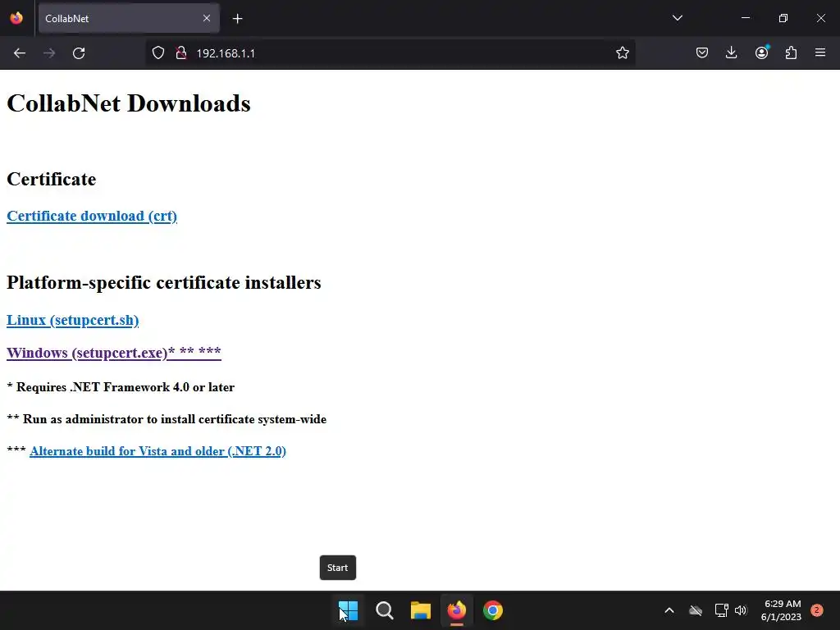Go back to the previous page
The image size is (840, 630).
(x=20, y=53)
